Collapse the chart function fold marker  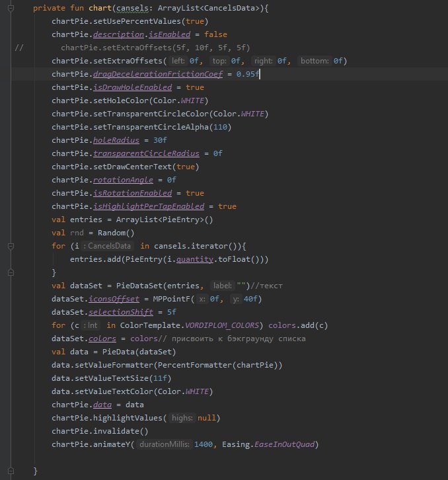[11, 9]
